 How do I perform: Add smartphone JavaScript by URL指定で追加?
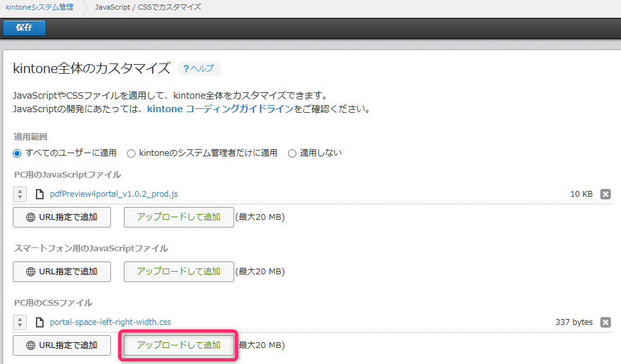point(62,272)
